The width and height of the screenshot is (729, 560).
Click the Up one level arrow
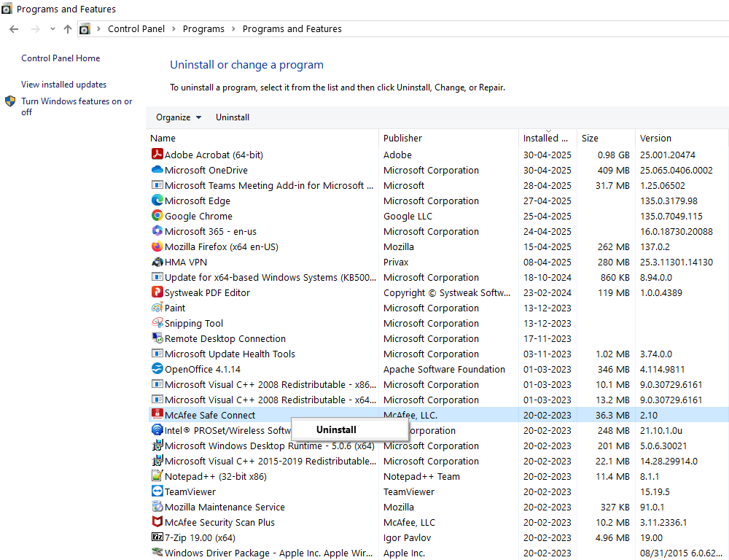click(x=68, y=29)
